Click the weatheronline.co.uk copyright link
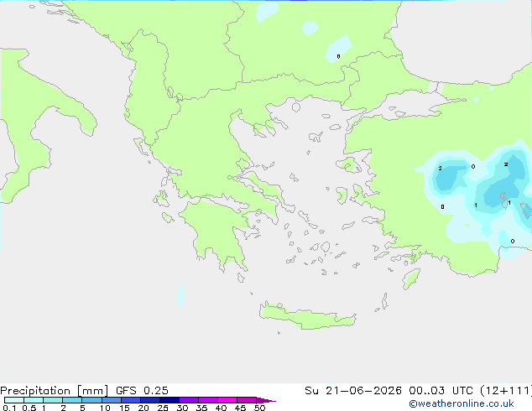This screenshot has width=532, height=411. [462, 403]
